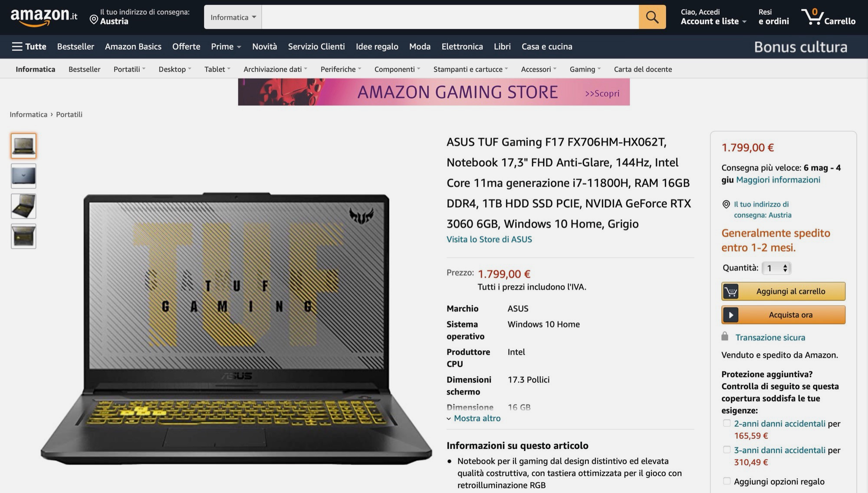Viewport: 868px width, 493px height.
Task: Open the Tutte hamburger menu
Action: click(29, 46)
